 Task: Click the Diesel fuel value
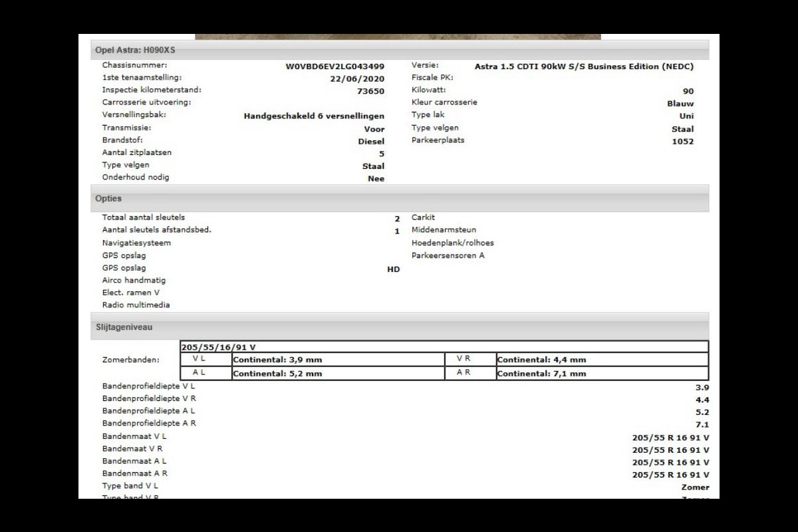click(371, 142)
